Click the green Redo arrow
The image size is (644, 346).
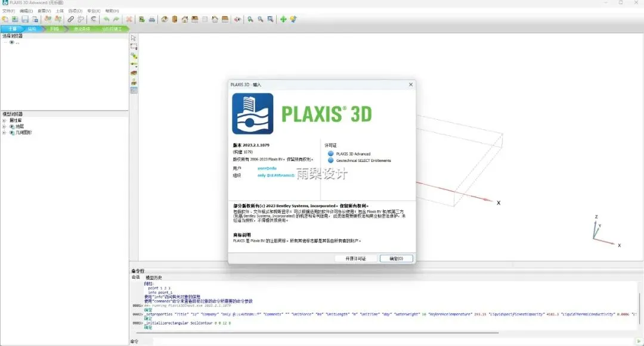pos(116,19)
